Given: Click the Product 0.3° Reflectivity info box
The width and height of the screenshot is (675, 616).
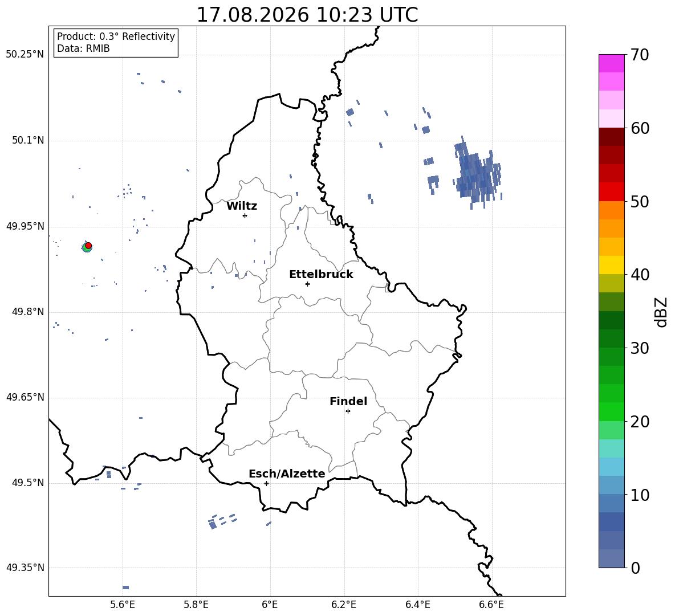Looking at the screenshot, I should (116, 42).
